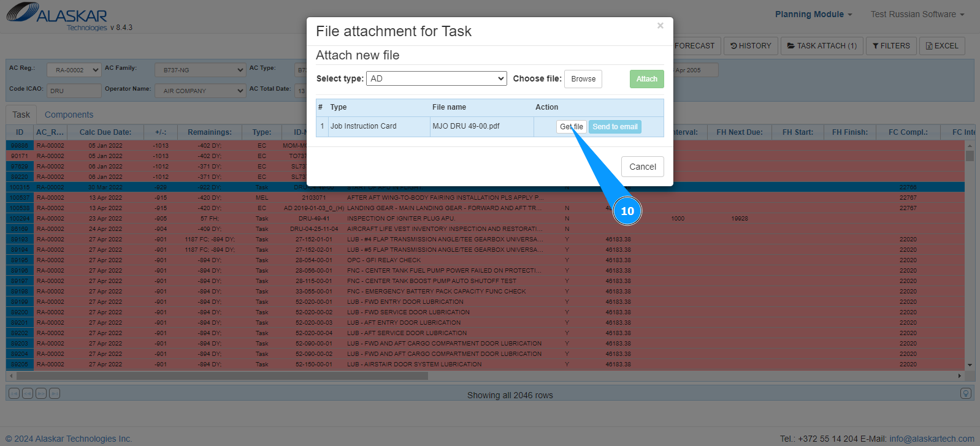Open the FILTERS funnel button

click(x=891, y=46)
